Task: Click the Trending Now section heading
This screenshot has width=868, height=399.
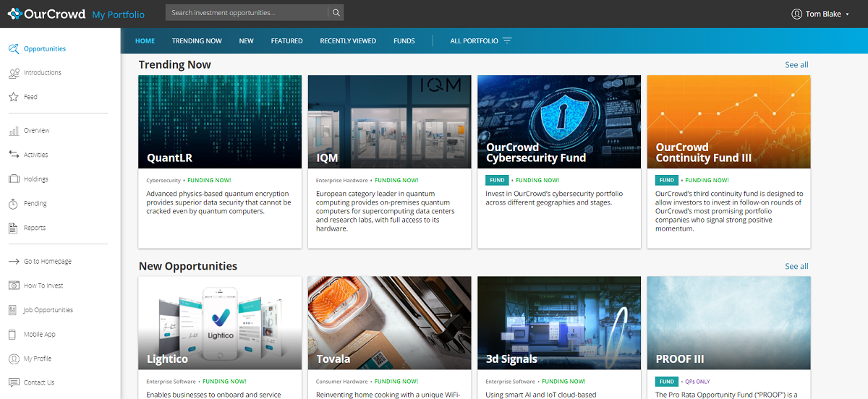Action: click(175, 65)
